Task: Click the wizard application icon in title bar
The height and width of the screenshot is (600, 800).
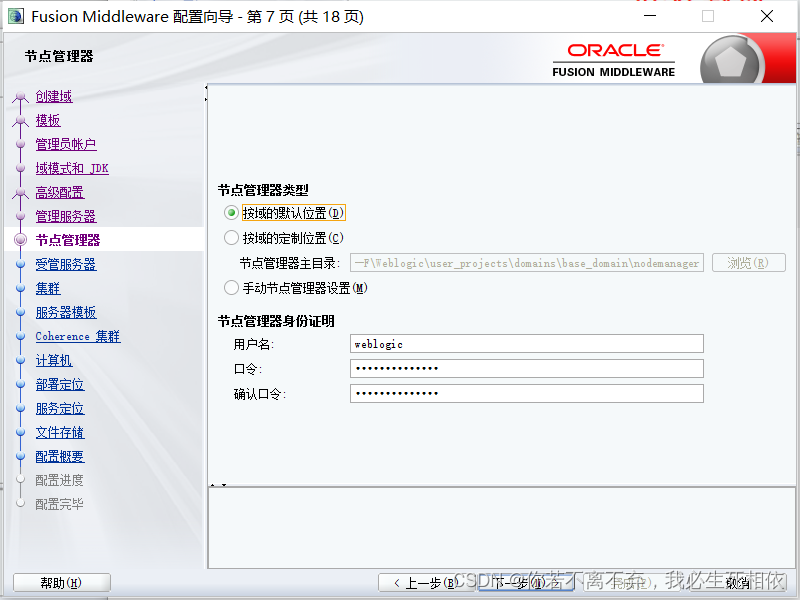Action: point(16,16)
